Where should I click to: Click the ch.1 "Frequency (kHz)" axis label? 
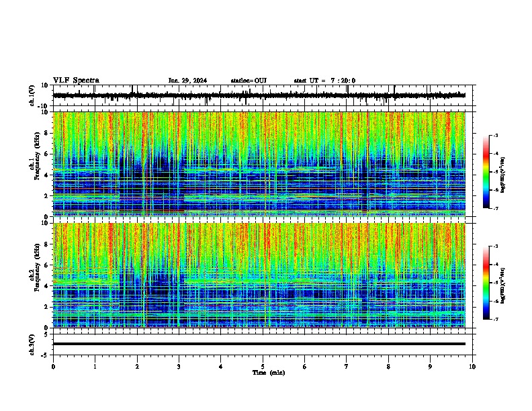(x=37, y=156)
